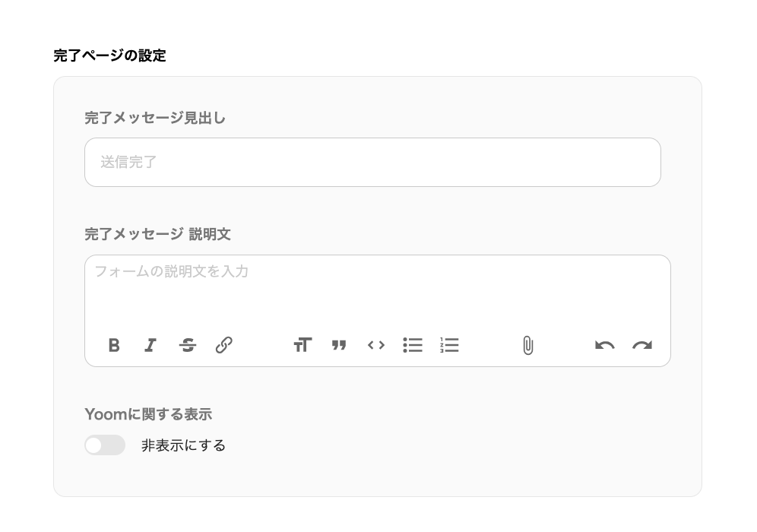Create a numbered list
The image size is (757, 532).
(449, 345)
